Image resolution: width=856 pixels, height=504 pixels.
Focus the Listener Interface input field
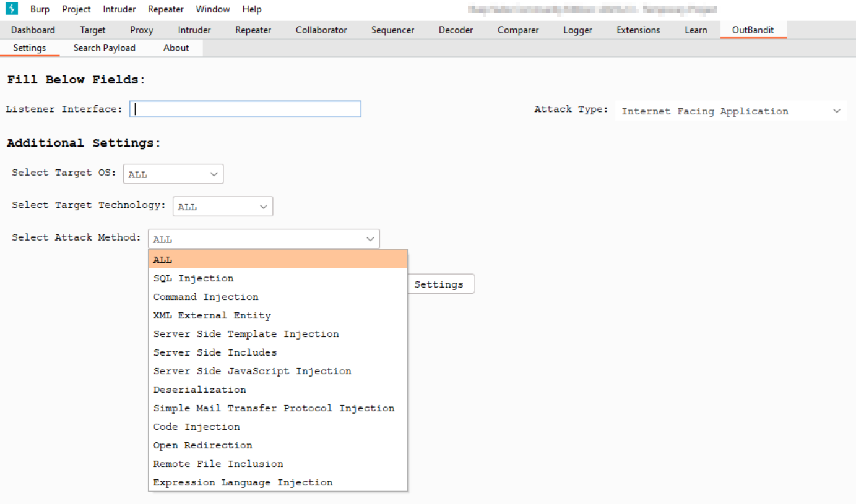pos(245,109)
